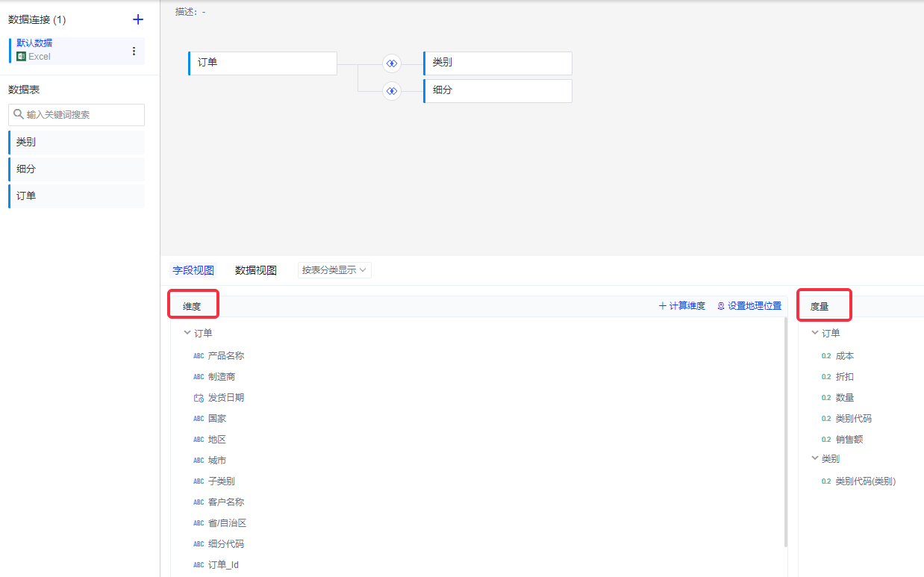Click the 计算维度 button

pos(681,306)
